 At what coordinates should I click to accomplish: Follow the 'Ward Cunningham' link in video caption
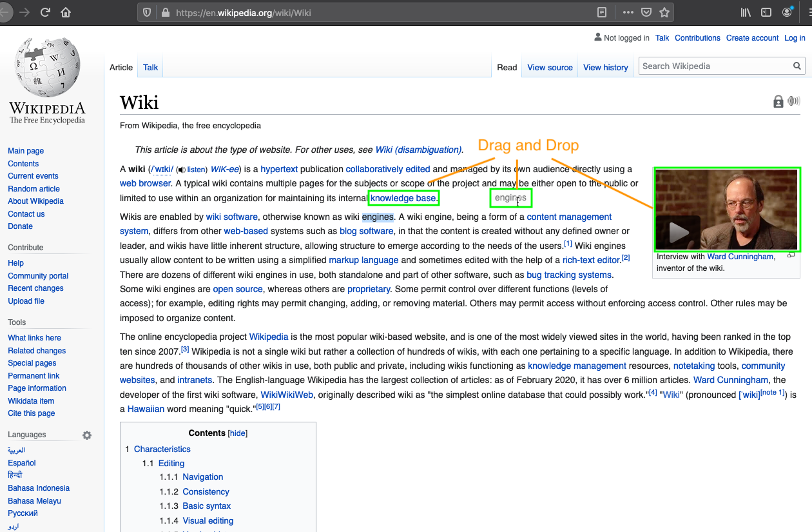[740, 257]
